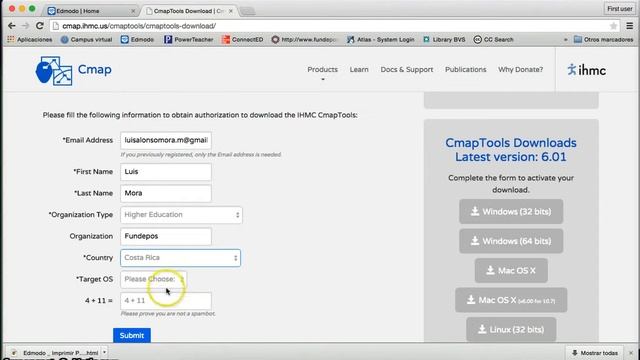Click the First user profile button

pyautogui.click(x=619, y=9)
